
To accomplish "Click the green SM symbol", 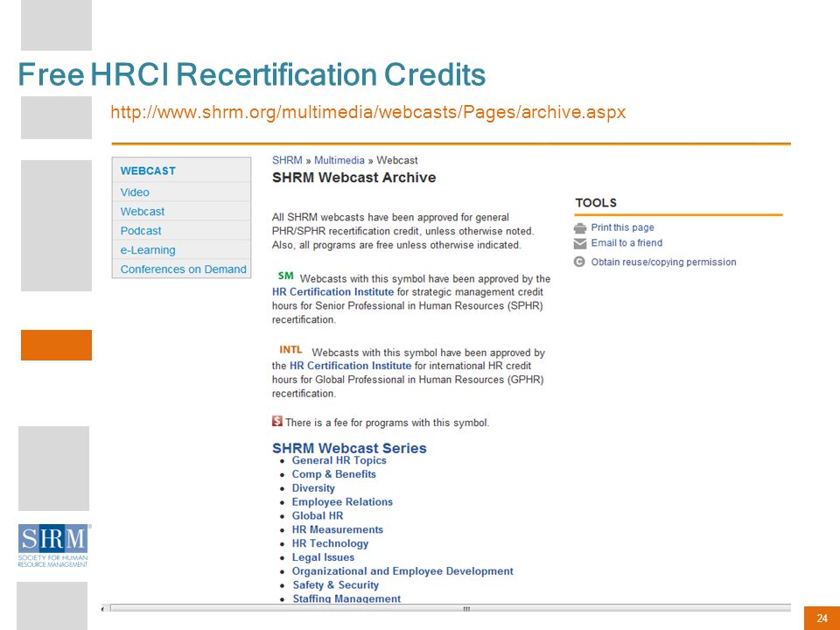I will click(285, 276).
